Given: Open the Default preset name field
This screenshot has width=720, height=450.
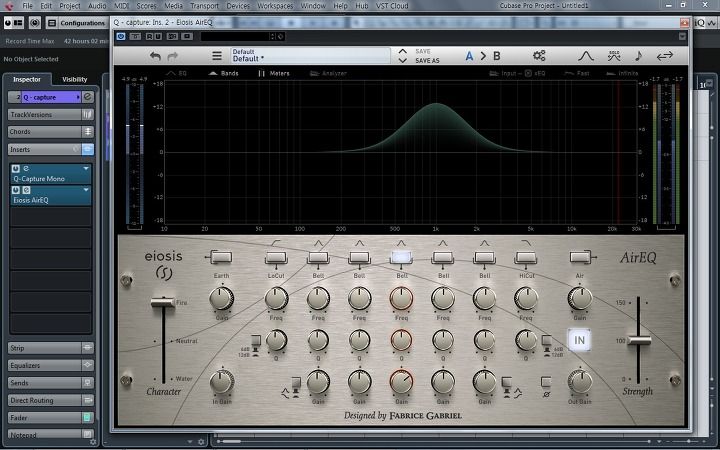Looking at the screenshot, I should 310,56.
